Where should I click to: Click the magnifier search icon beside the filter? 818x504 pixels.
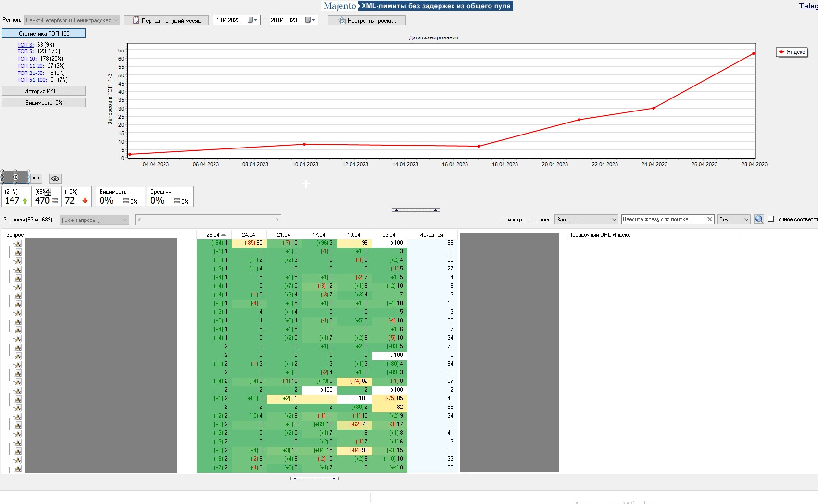coord(759,219)
